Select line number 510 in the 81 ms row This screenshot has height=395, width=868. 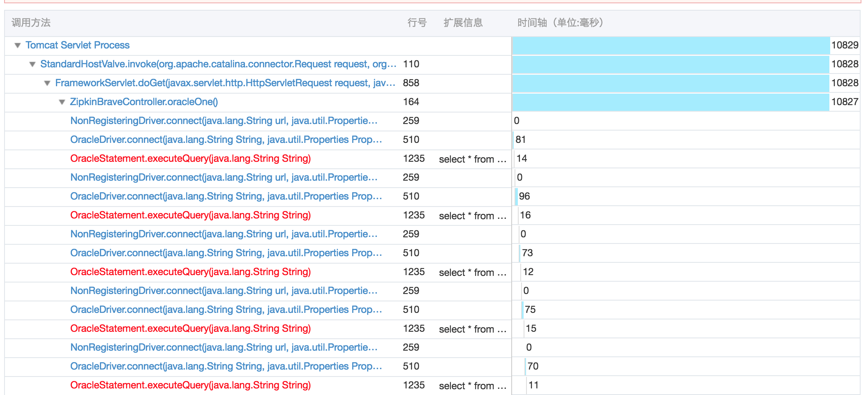point(411,140)
